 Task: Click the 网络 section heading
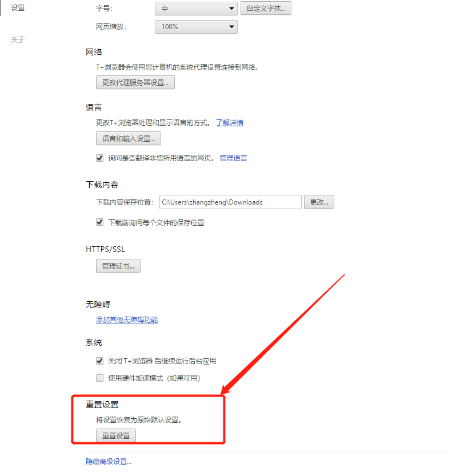(94, 52)
